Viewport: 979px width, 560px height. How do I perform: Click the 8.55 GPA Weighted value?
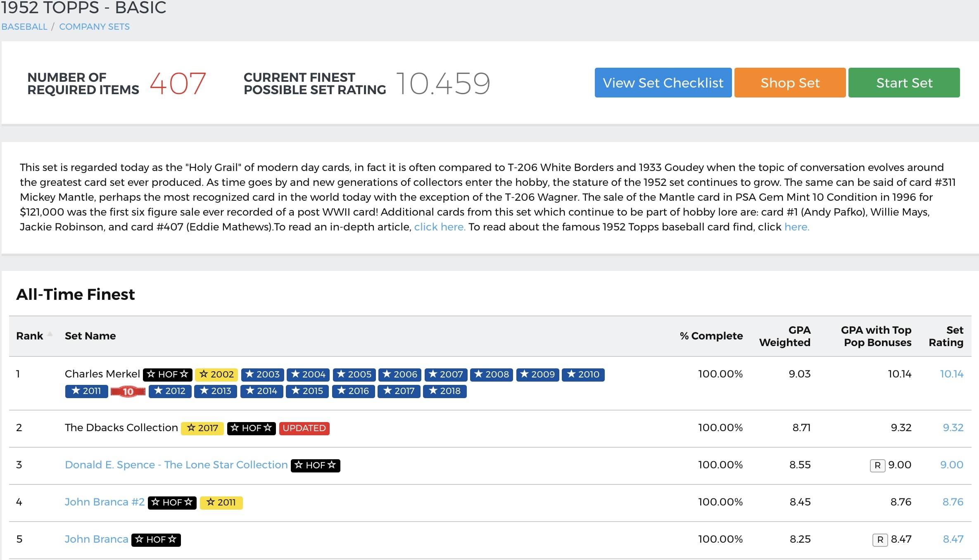click(800, 465)
